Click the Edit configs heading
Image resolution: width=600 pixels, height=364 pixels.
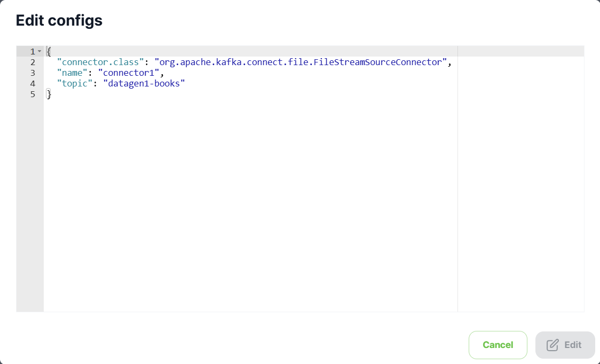tap(59, 20)
